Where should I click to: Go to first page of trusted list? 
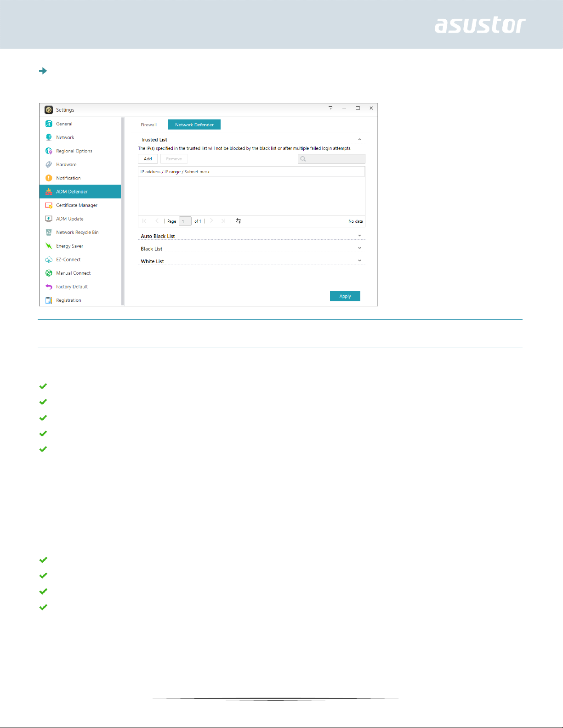coord(144,221)
